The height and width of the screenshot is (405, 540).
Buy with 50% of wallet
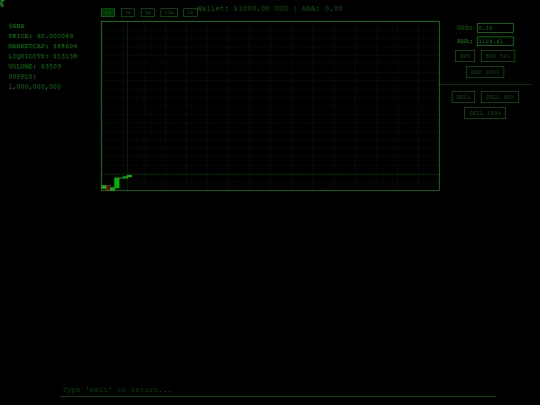[498, 56]
